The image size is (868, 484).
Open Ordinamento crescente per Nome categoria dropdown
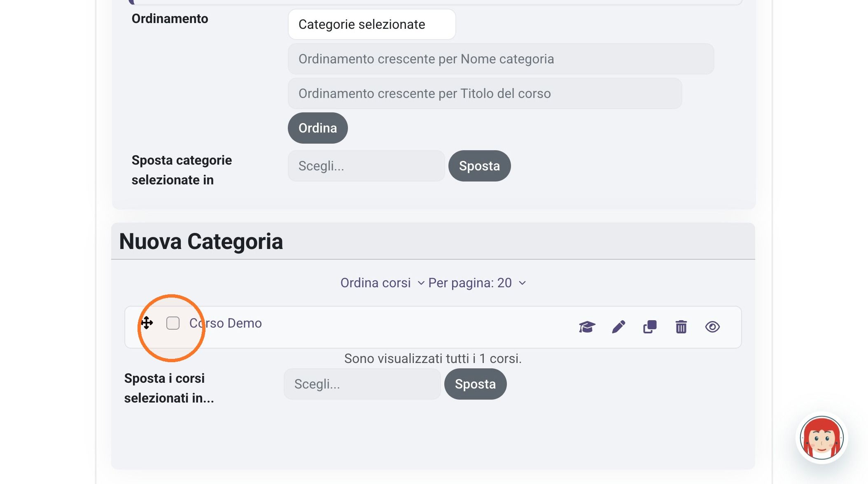501,59
